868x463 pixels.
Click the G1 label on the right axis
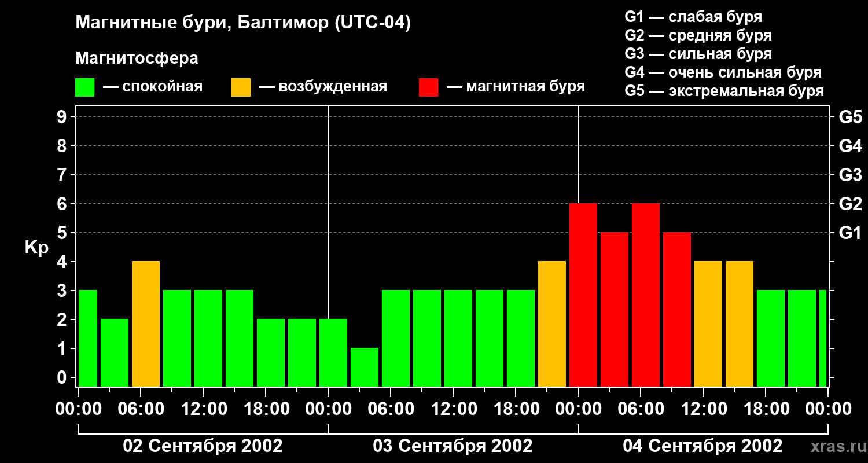pos(850,233)
